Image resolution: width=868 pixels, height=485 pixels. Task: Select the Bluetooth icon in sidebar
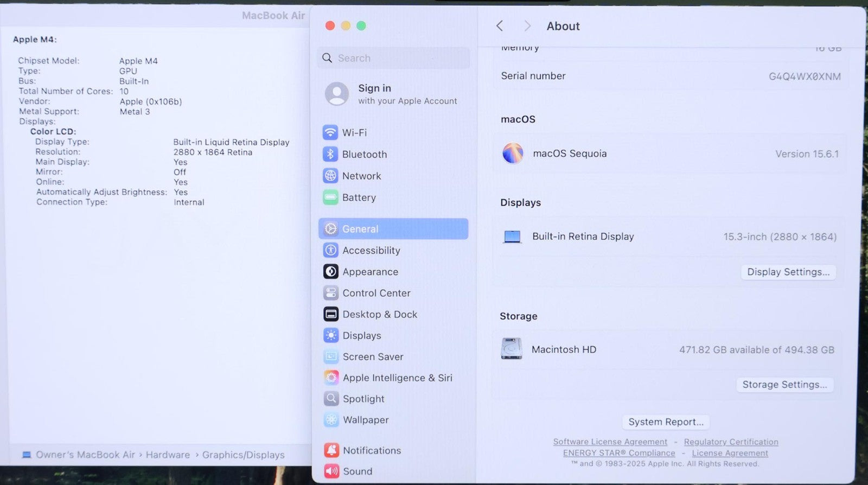point(330,154)
